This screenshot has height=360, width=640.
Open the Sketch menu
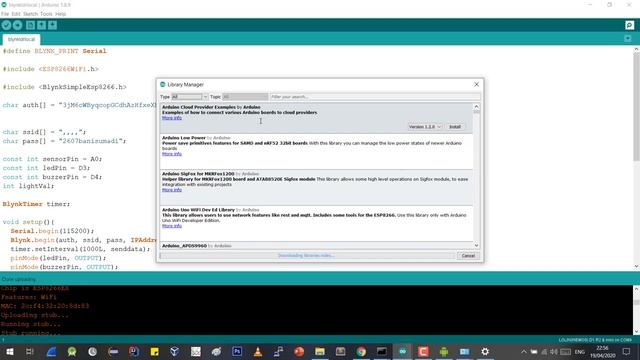click(30, 14)
